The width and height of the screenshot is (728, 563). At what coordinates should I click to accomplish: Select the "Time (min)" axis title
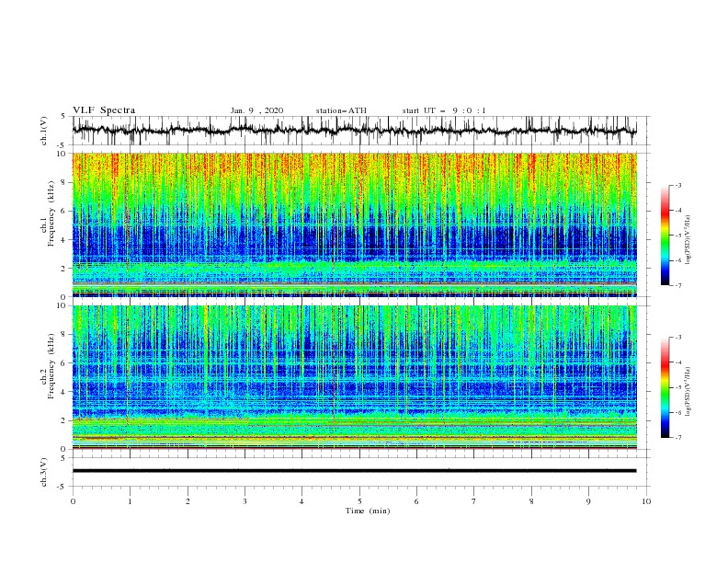click(368, 511)
